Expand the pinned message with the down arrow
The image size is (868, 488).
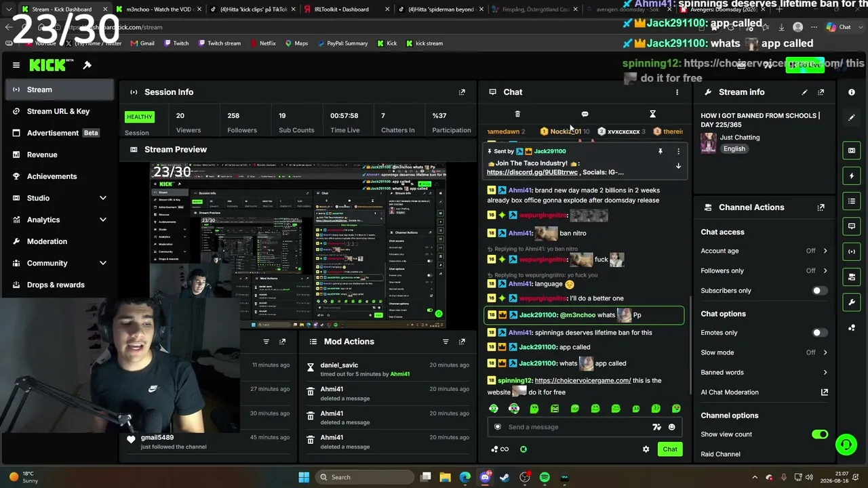click(678, 166)
